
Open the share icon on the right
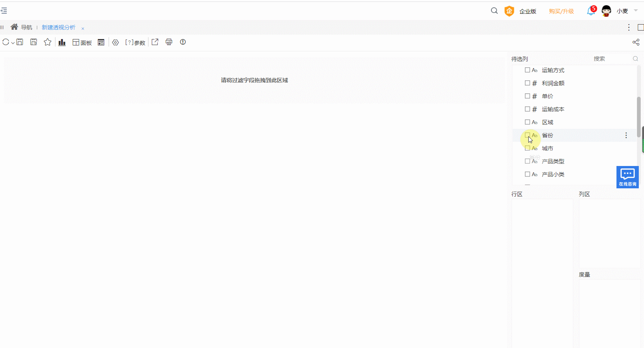[635, 42]
